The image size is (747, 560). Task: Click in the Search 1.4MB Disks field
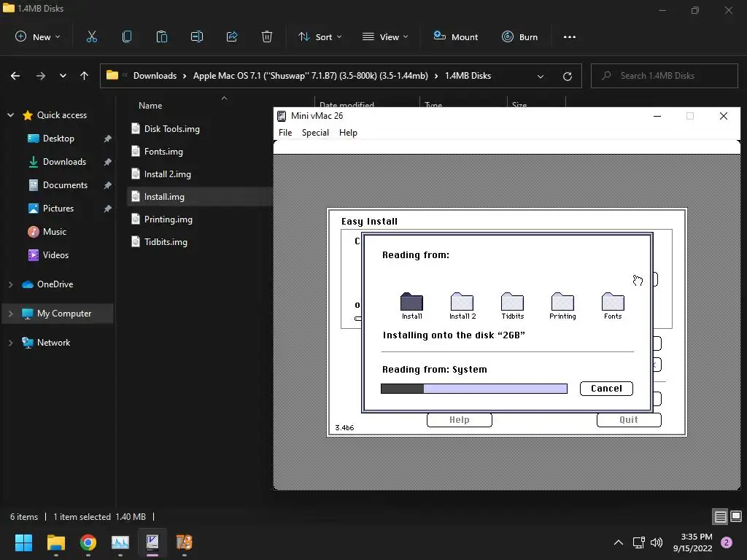click(664, 76)
